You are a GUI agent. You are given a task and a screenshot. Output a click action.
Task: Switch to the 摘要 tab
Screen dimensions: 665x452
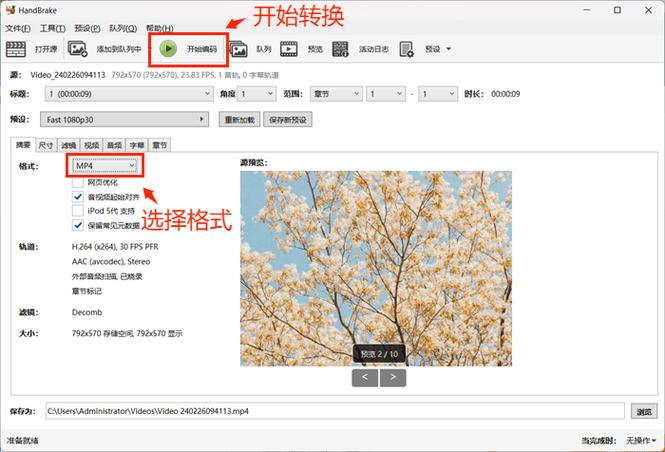[23, 145]
